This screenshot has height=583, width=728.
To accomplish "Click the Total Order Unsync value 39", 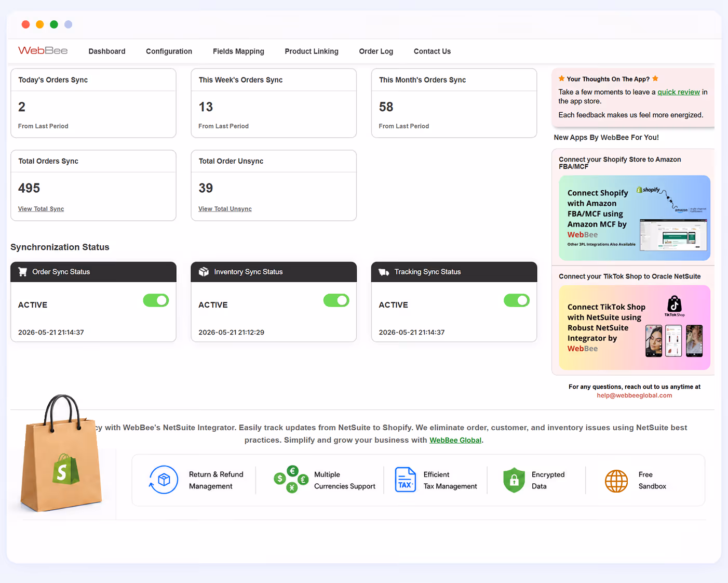I will (206, 188).
